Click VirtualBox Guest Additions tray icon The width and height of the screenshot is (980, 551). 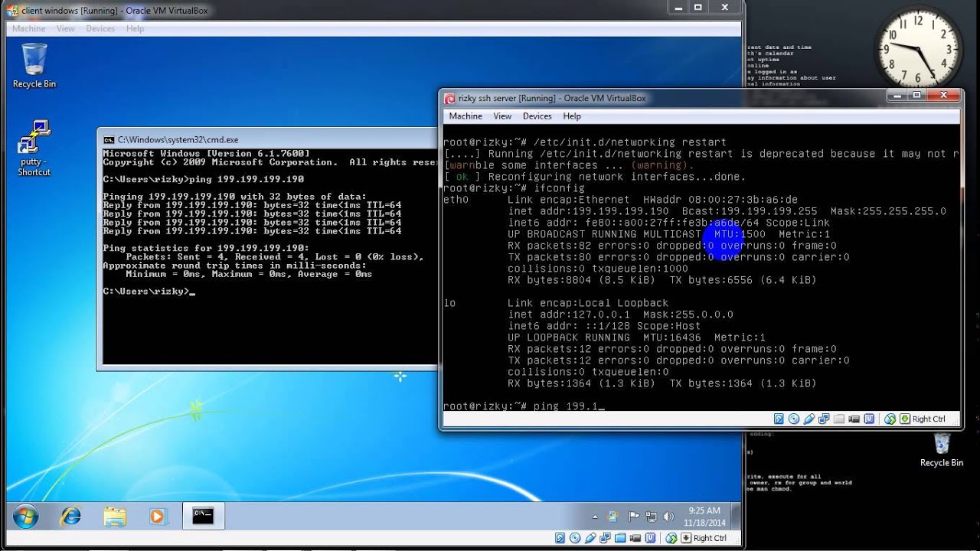pos(612,517)
